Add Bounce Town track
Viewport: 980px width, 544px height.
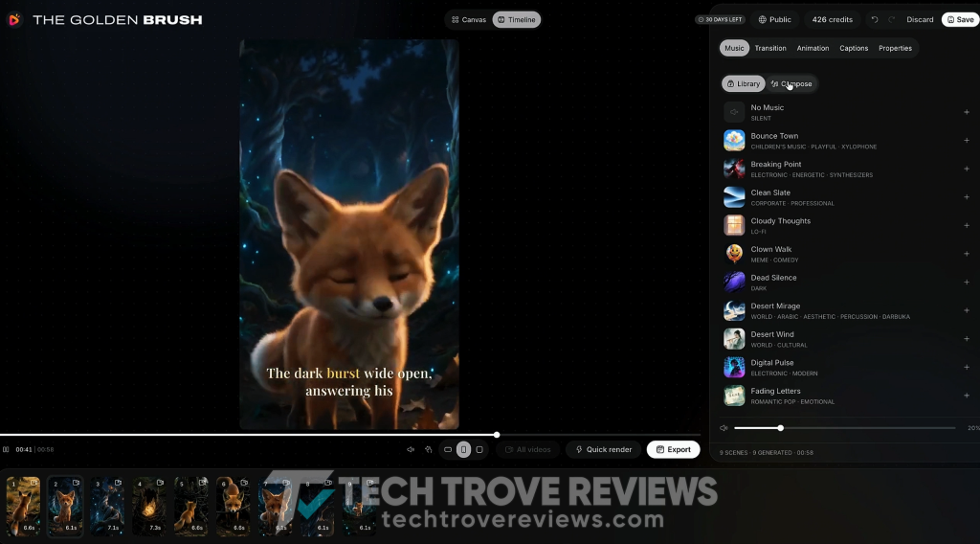(x=967, y=141)
